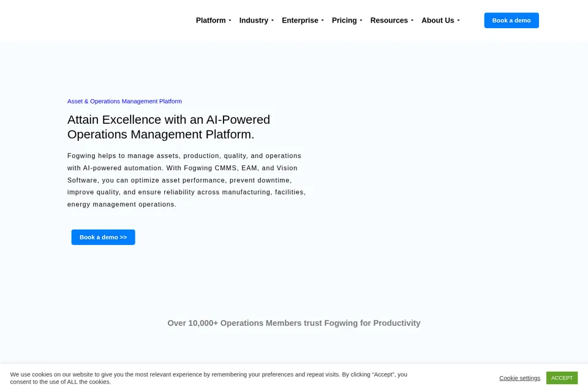
Task: Click the Asset & Operations Management Platform text
Action: 124,101
